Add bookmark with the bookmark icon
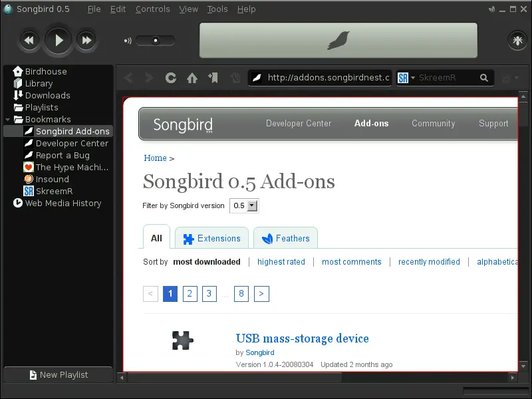 213,78
